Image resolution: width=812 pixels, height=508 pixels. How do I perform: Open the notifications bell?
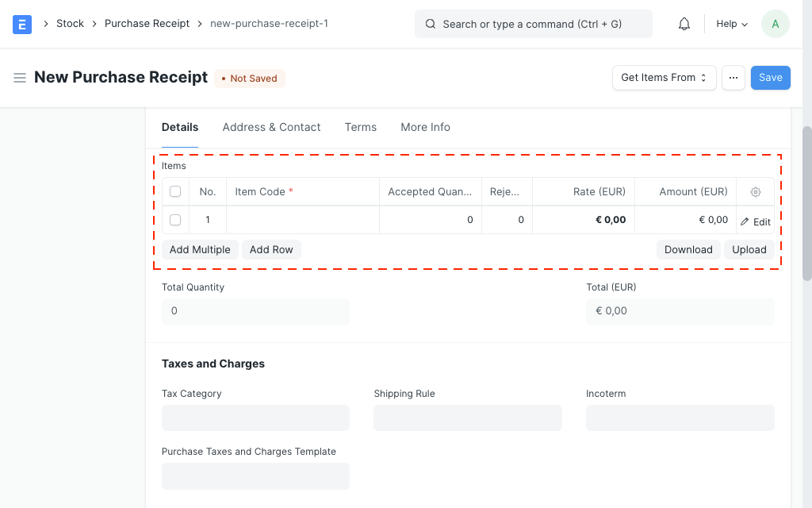(x=684, y=24)
